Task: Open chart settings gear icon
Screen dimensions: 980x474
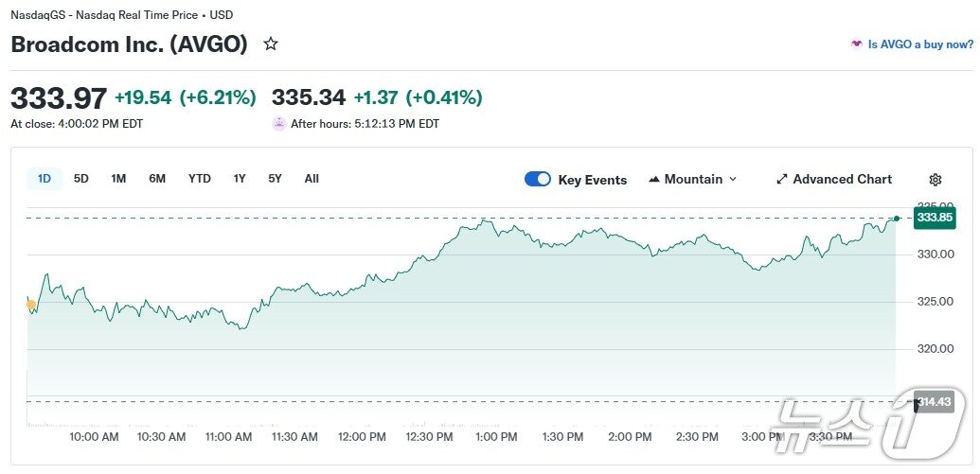Action: point(935,180)
